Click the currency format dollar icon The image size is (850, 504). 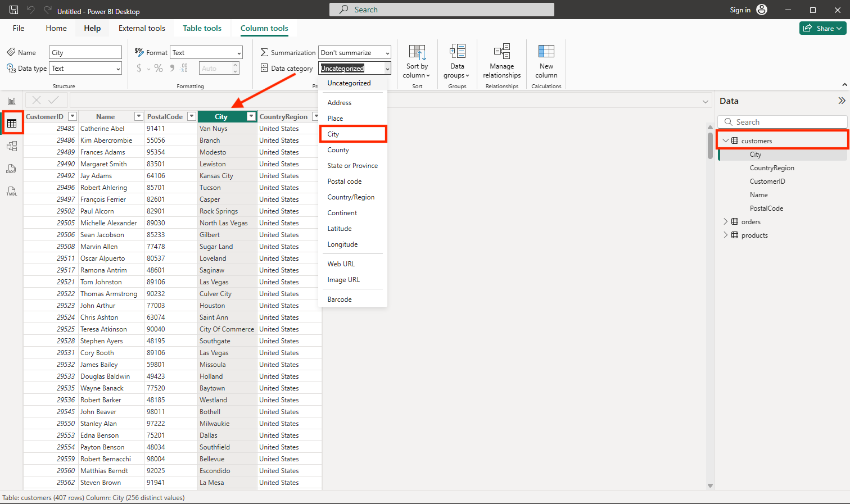click(x=139, y=68)
